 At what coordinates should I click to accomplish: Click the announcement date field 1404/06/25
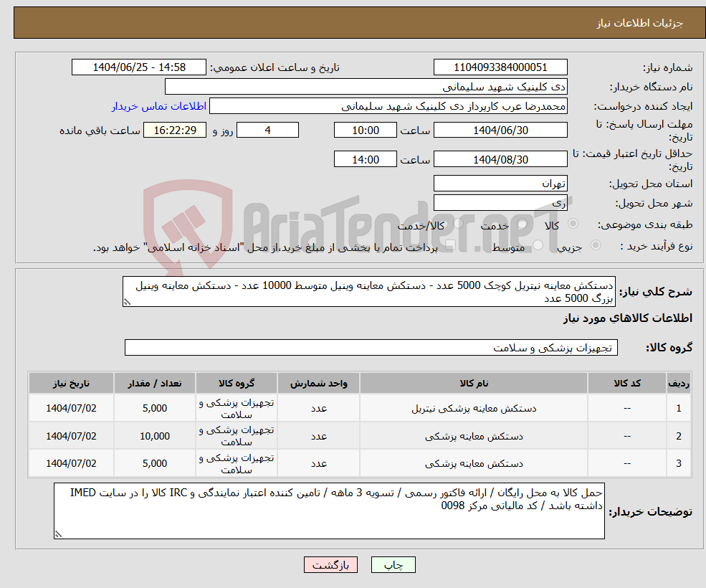click(138, 67)
